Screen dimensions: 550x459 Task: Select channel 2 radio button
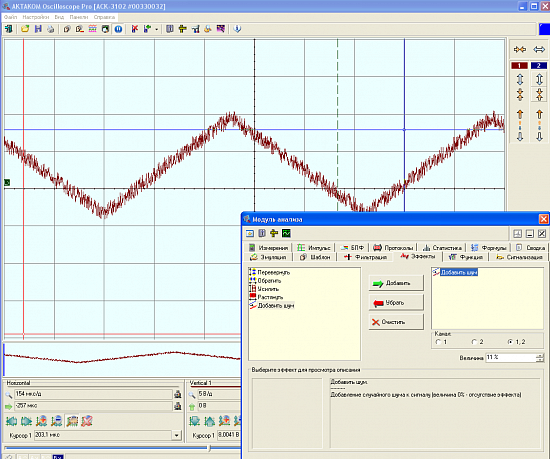pos(474,342)
